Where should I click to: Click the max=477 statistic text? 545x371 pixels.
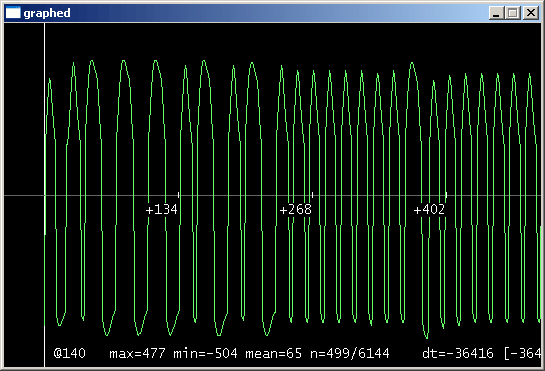tap(137, 353)
